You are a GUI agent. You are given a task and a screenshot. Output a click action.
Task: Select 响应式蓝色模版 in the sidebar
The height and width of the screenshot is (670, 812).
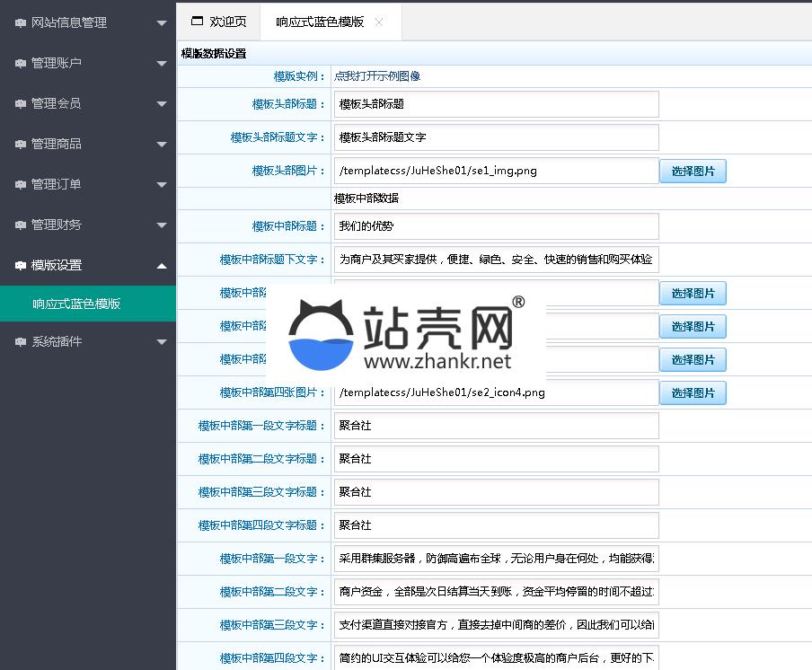[x=77, y=304]
